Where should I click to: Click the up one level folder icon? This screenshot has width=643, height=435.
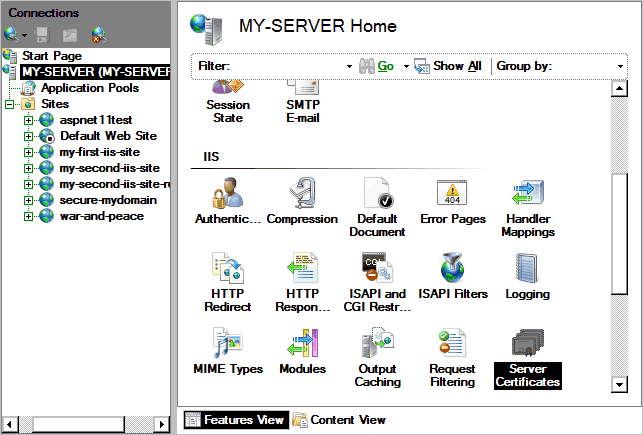[70, 35]
